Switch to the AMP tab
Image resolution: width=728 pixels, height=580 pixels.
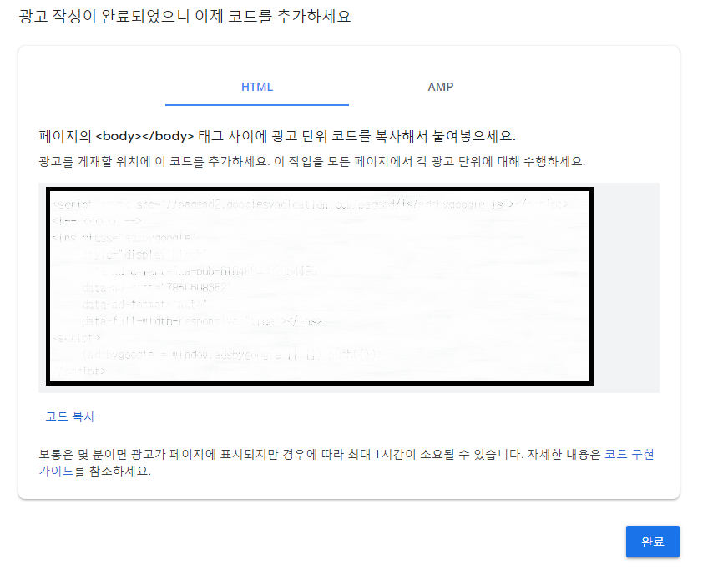pyautogui.click(x=440, y=88)
